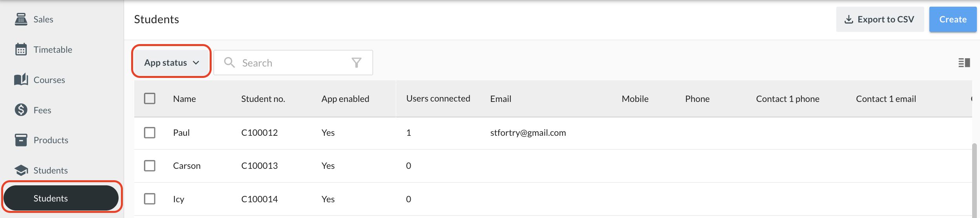The image size is (980, 218).
Task: Click the vertical scrollbar of the table
Action: click(974, 180)
